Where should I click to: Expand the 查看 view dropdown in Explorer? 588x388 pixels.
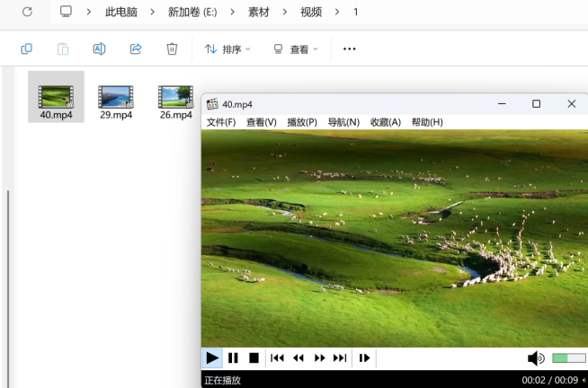(295, 49)
